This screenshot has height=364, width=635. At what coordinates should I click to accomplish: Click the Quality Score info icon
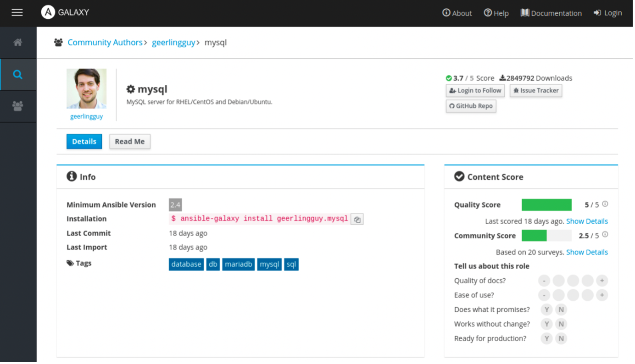coord(605,204)
